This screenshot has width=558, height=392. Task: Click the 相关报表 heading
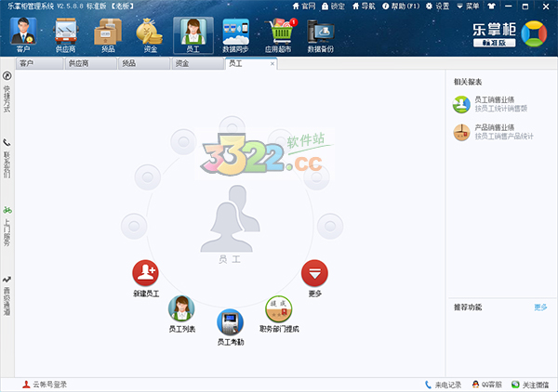468,82
